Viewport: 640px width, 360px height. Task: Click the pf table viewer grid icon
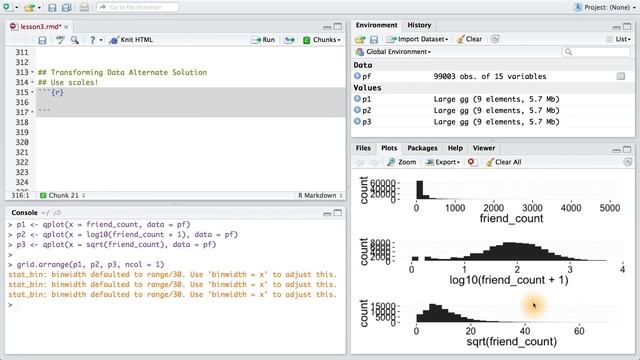[x=621, y=76]
